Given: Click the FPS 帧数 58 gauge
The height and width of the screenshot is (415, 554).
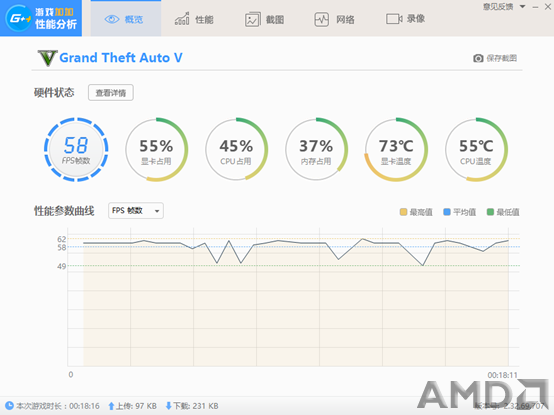Looking at the screenshot, I should click(x=76, y=149).
